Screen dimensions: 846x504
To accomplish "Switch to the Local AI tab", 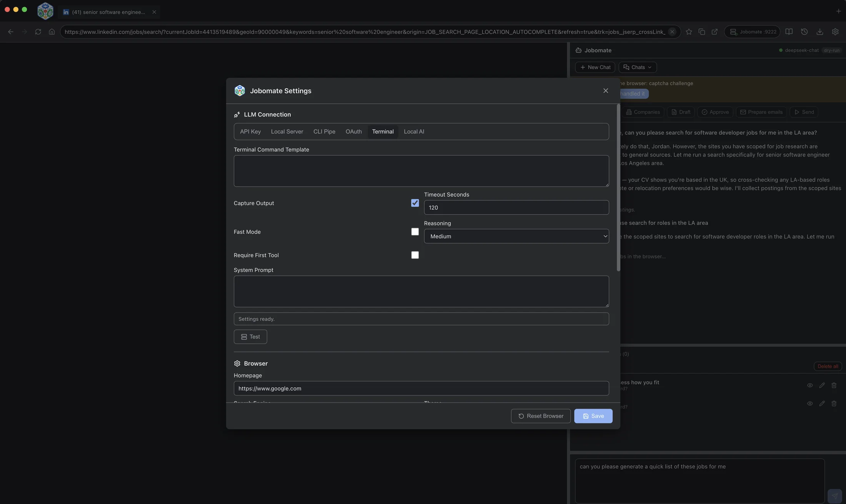I will click(414, 131).
